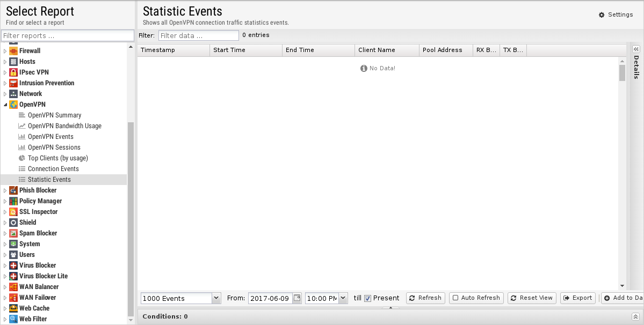
Task: Click the Export button
Action: [578, 298]
